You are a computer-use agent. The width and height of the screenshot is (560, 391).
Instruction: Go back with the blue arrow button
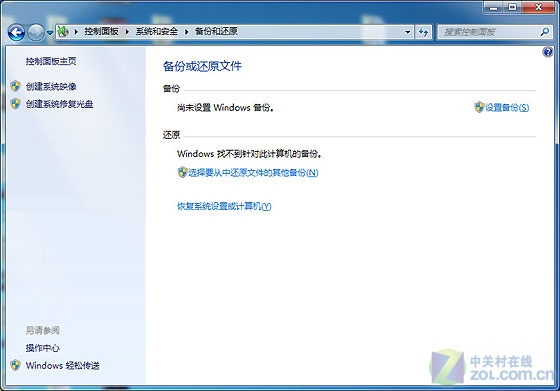(16, 33)
